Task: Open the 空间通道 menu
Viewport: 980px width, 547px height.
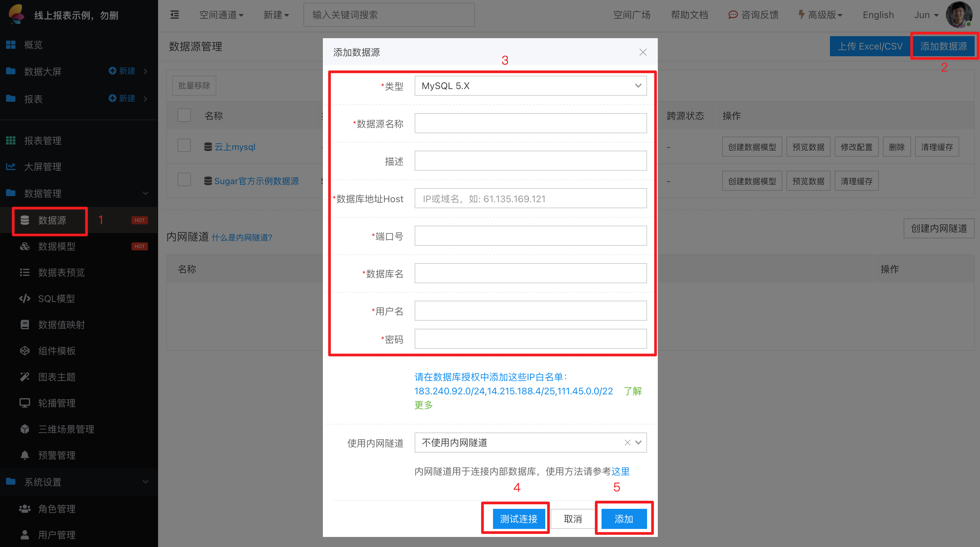Action: 221,15
